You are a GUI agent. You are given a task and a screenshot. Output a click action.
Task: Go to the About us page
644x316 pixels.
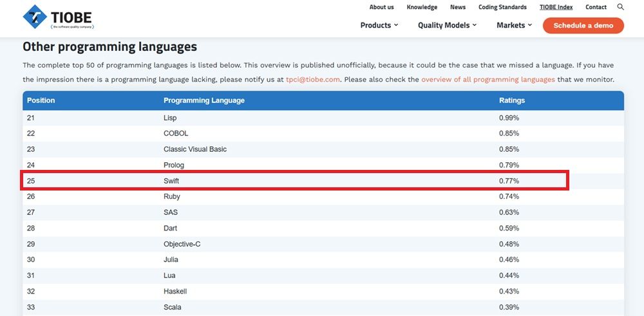pos(381,7)
